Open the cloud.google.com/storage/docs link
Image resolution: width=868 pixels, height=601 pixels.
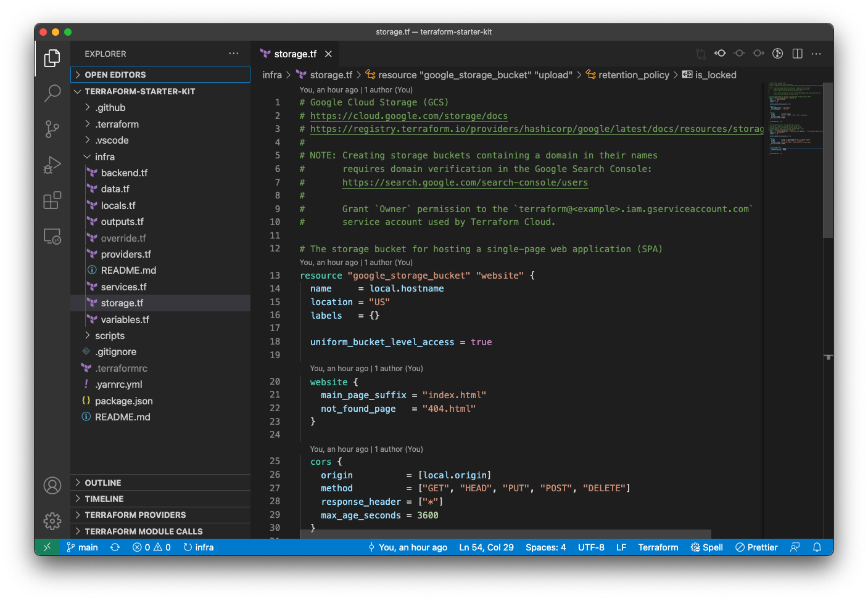pos(409,116)
